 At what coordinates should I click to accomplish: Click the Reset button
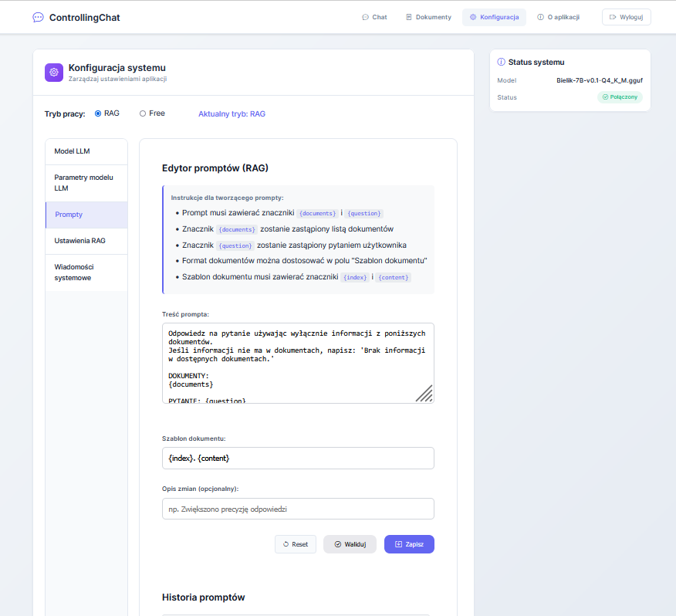coord(296,544)
